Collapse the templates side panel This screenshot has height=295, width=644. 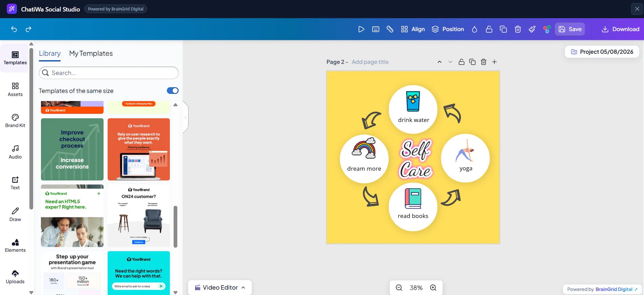tap(185, 117)
